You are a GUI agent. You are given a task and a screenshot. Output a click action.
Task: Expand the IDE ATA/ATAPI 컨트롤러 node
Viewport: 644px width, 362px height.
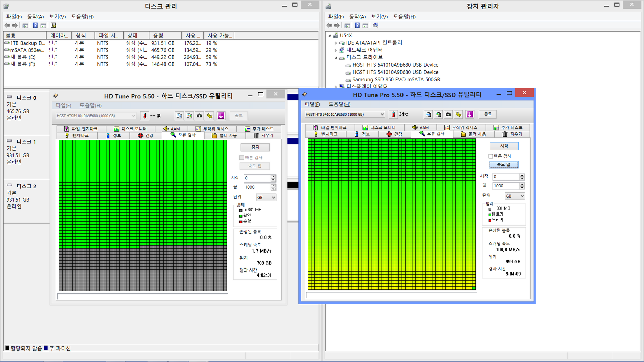click(336, 43)
